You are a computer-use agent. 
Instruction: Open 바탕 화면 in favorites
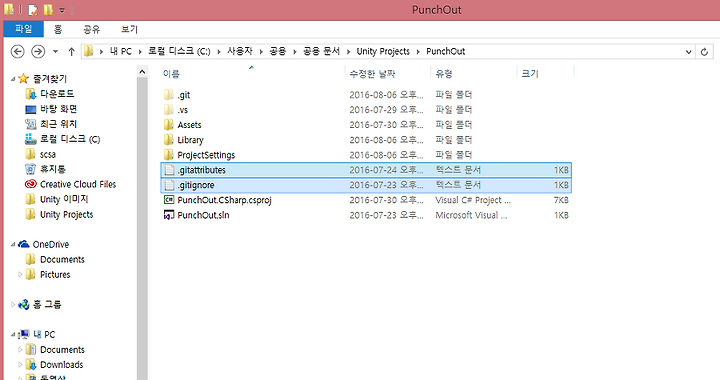(58, 109)
